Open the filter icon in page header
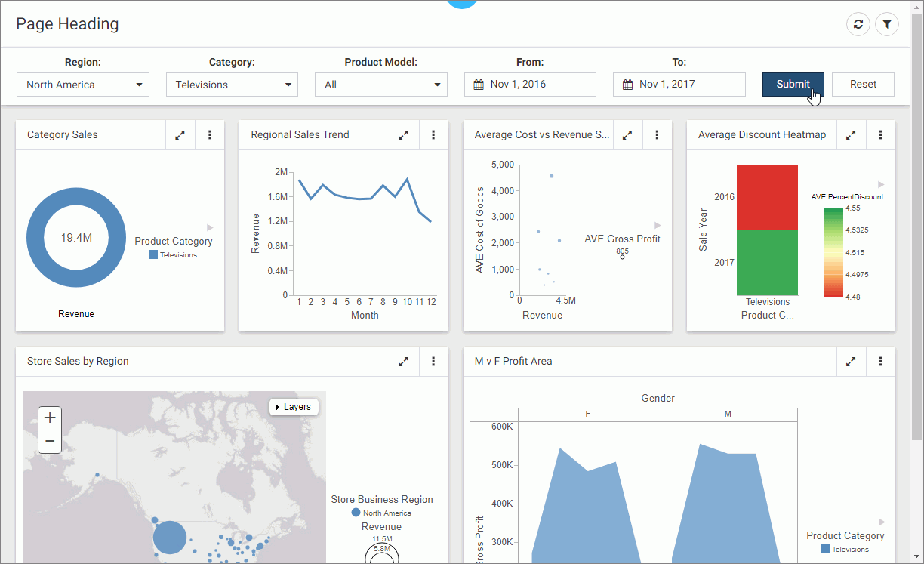The height and width of the screenshot is (564, 924). (x=887, y=24)
